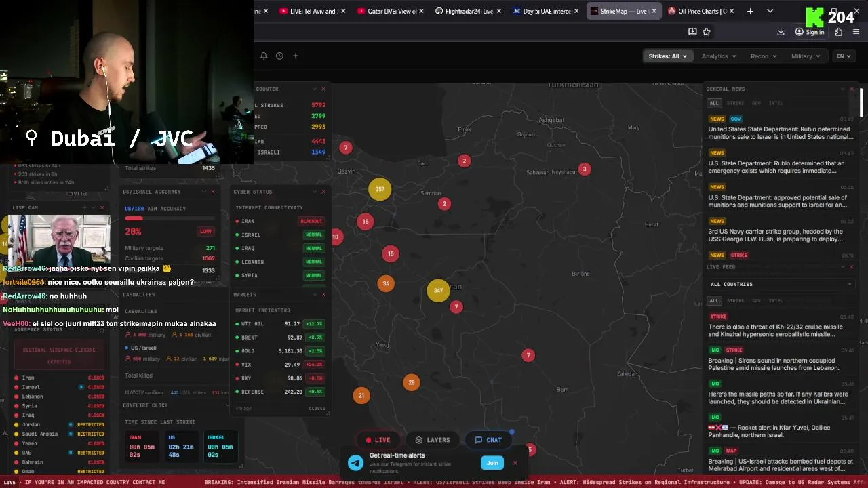The height and width of the screenshot is (488, 868).
Task: Click IRAN BLACKOUT connectivity row
Action: pos(280,221)
